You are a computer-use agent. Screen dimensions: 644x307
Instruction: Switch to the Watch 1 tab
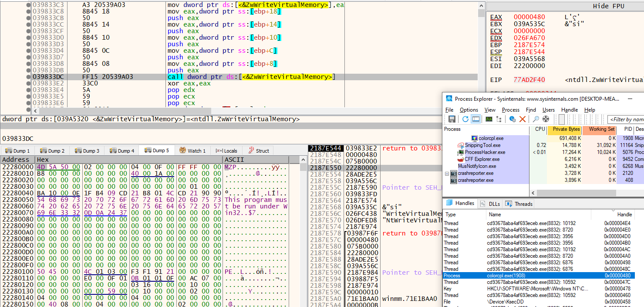pos(193,150)
